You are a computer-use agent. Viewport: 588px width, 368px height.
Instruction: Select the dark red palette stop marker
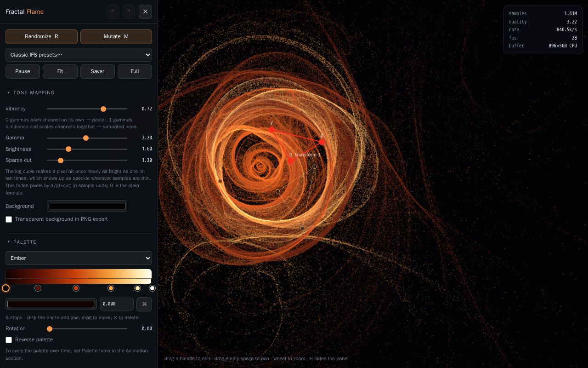coord(38,288)
